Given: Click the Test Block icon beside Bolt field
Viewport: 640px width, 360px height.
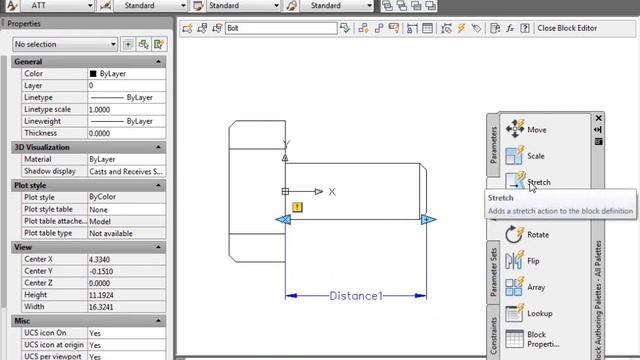Looking at the screenshot, I should click(x=345, y=28).
